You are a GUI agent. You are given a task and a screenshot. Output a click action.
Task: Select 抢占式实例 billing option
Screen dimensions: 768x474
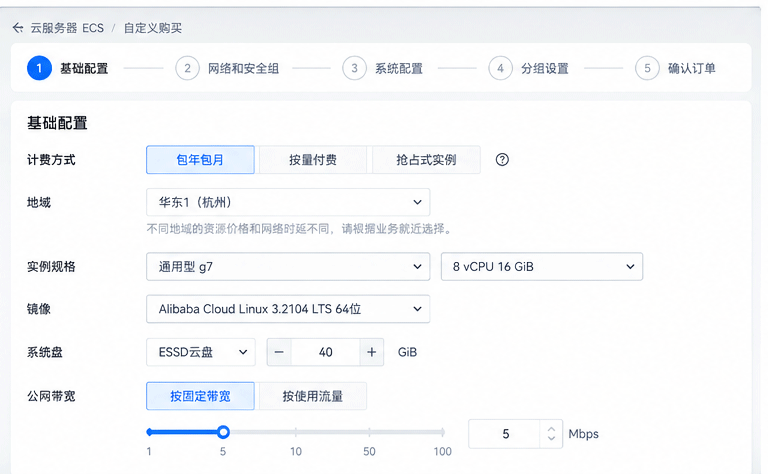pos(426,160)
